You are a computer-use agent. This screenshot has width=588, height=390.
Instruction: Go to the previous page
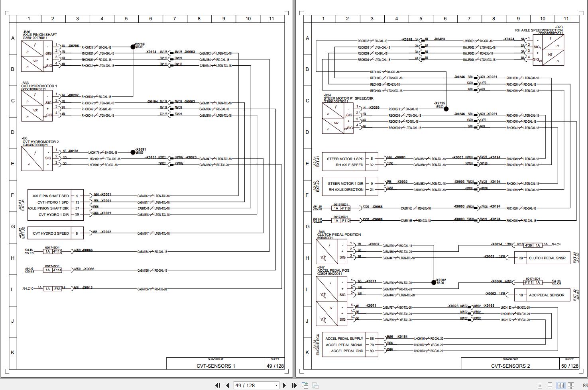(228, 385)
